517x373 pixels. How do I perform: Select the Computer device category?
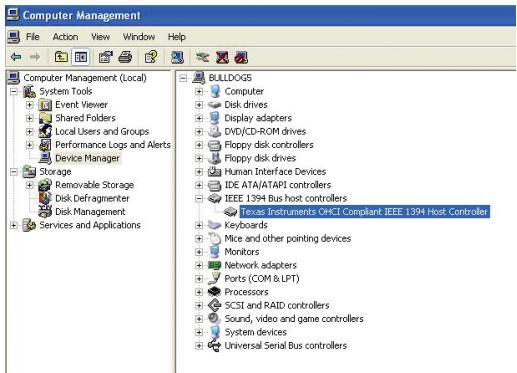[x=244, y=91]
